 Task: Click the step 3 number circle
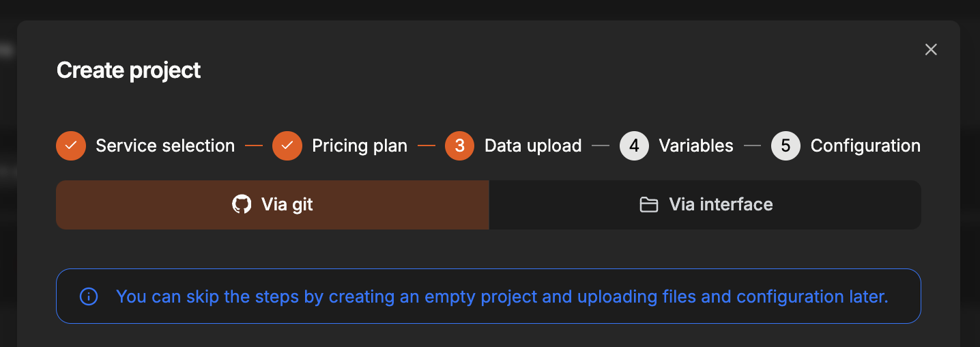[x=460, y=145]
